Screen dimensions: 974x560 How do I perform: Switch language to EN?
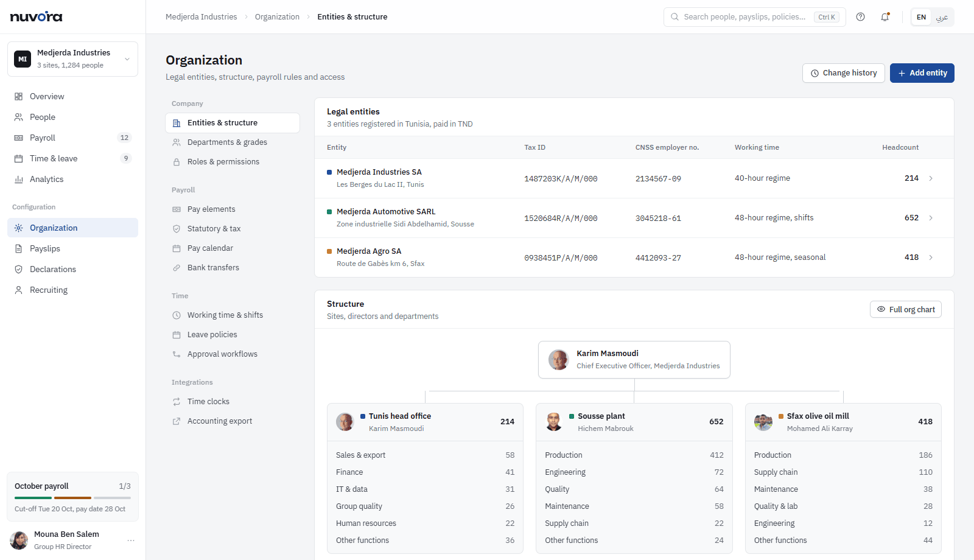tap(922, 17)
